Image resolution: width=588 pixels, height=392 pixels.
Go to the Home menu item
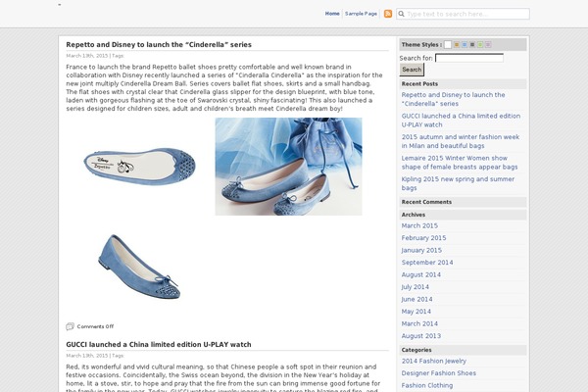point(332,14)
